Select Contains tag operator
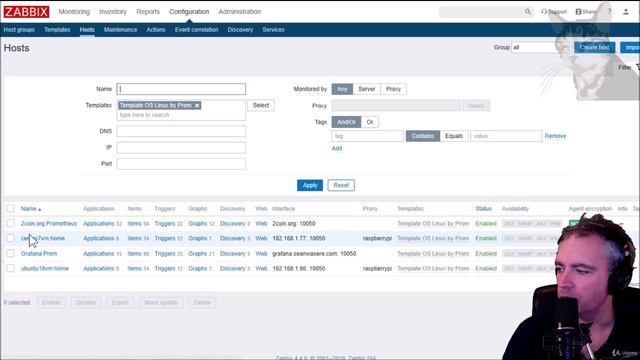The height and width of the screenshot is (360, 640). point(423,136)
